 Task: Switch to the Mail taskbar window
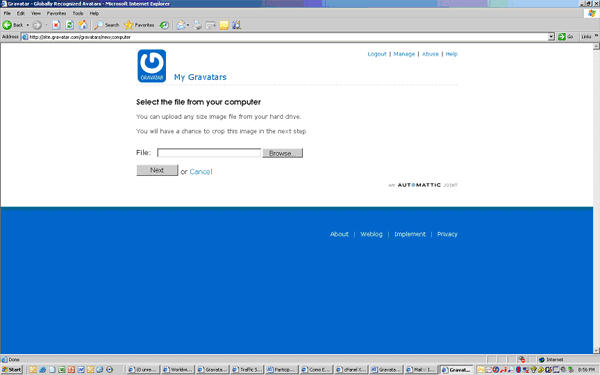[x=421, y=370]
